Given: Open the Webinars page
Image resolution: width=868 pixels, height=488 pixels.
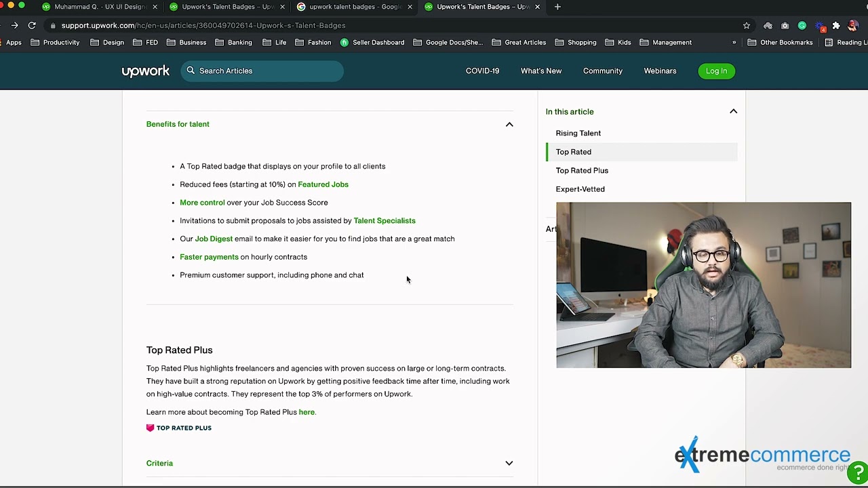Looking at the screenshot, I should click(660, 70).
